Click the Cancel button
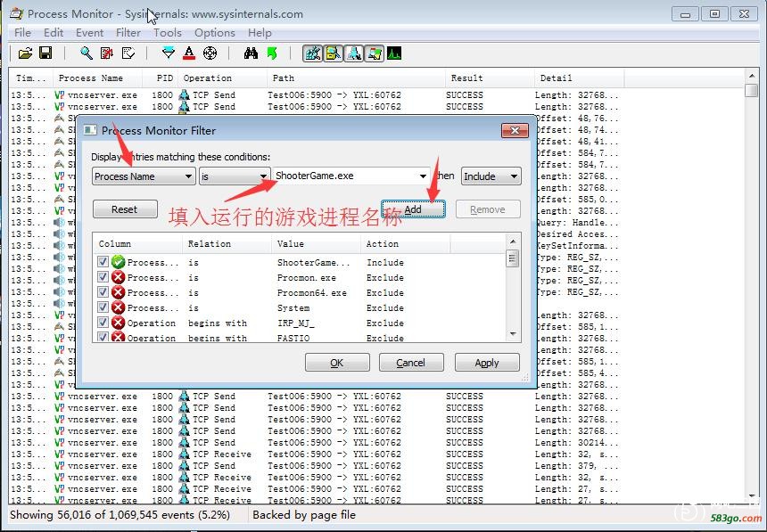The image size is (767, 532). [x=411, y=363]
